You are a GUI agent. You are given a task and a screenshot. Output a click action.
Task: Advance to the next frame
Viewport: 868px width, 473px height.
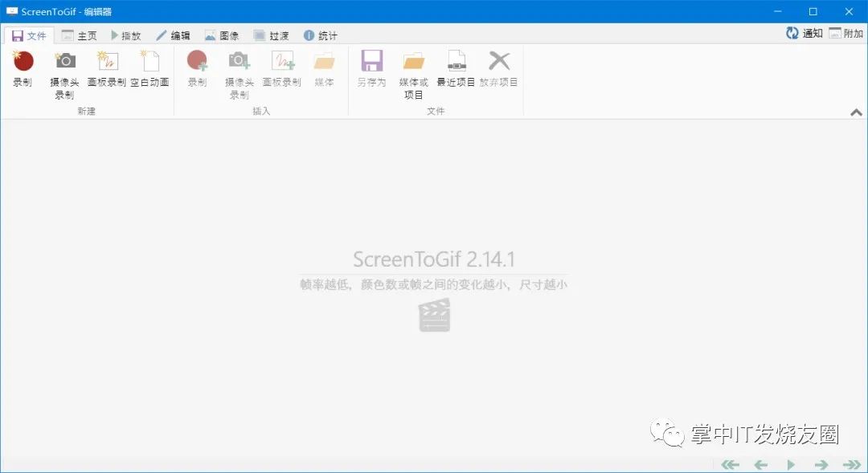pyautogui.click(x=821, y=465)
